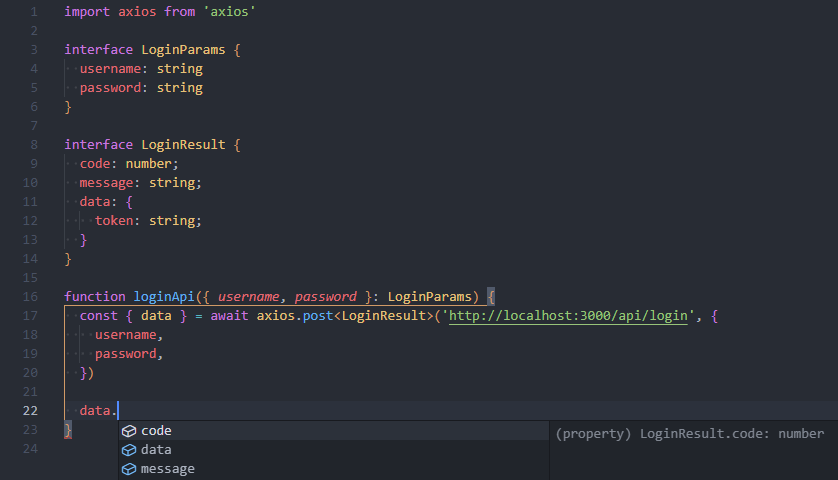
Task: Click the 'import' keyword on line 1
Action: pyautogui.click(x=87, y=12)
